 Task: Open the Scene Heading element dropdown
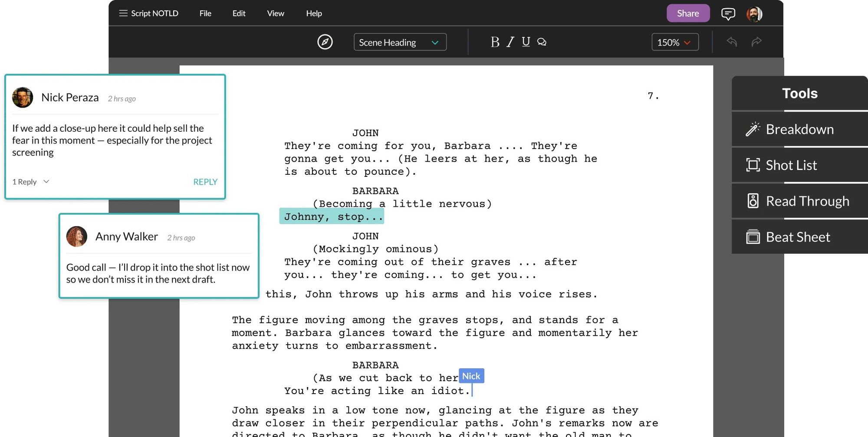pos(400,42)
